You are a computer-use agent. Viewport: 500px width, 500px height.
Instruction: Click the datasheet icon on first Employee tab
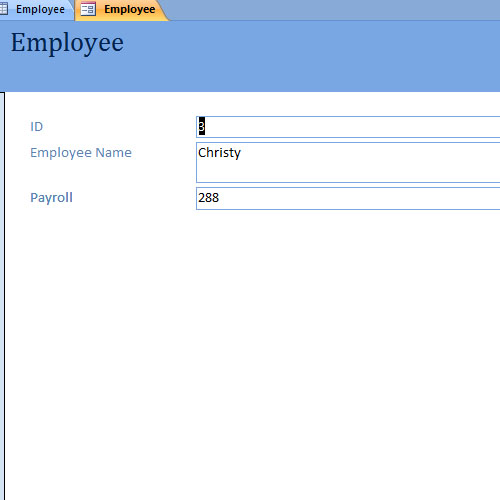point(3,9)
